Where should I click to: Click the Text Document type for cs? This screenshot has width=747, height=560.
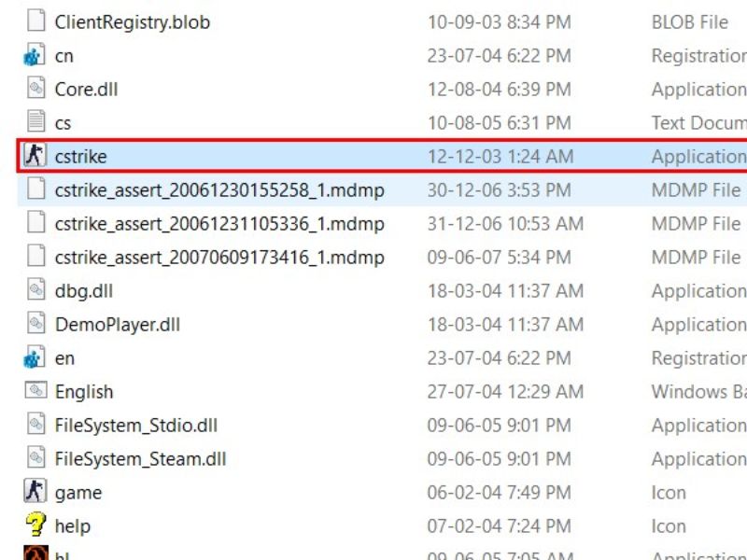click(x=698, y=123)
